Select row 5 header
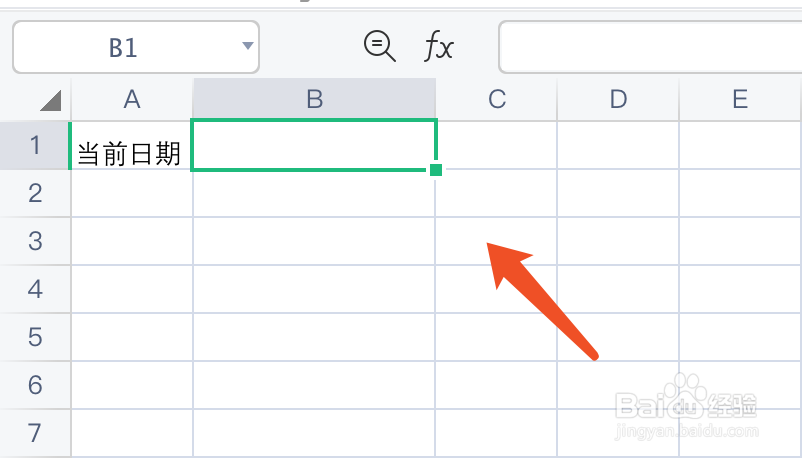 (x=35, y=337)
